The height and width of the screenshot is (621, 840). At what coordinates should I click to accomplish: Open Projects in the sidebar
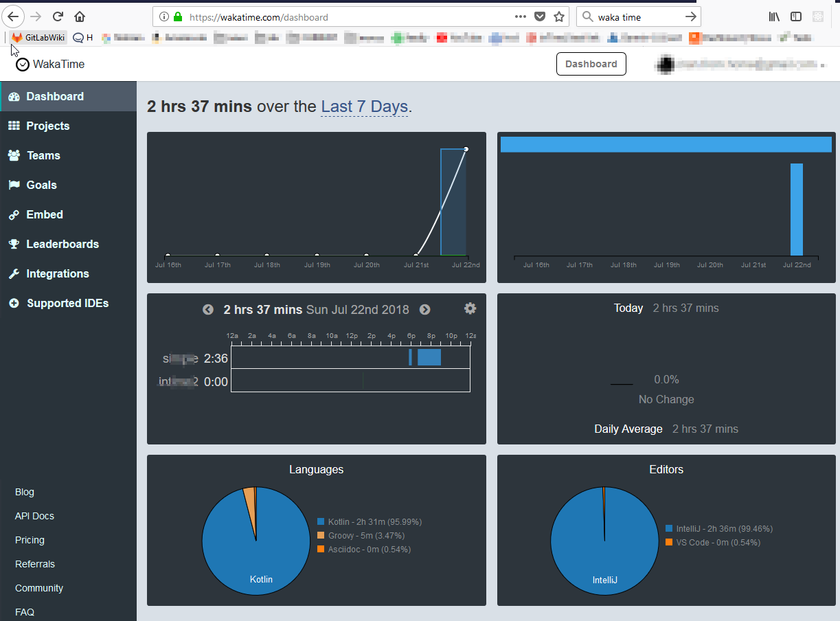pyautogui.click(x=47, y=126)
